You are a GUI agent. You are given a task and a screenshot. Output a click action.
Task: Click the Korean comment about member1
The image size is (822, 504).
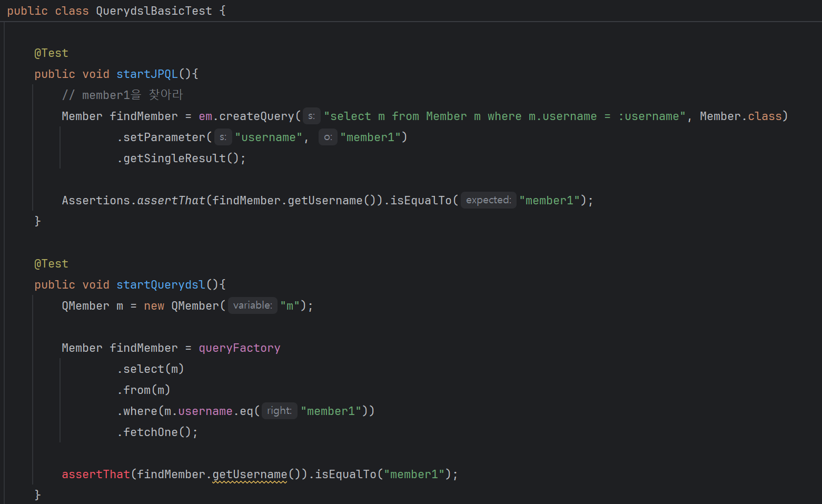coord(122,95)
